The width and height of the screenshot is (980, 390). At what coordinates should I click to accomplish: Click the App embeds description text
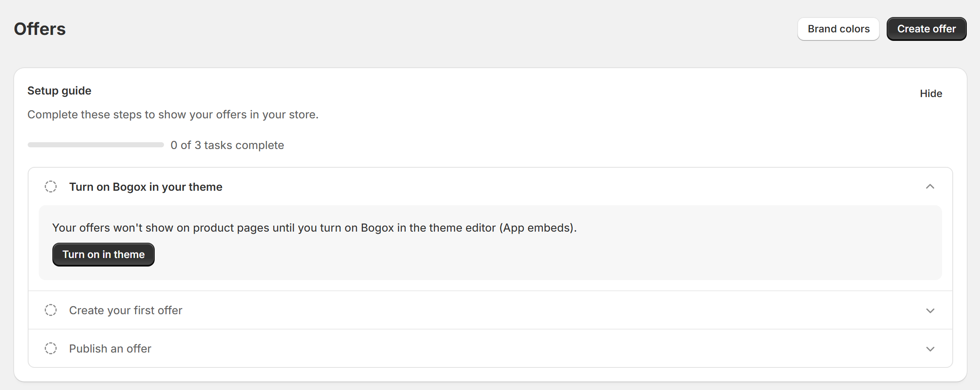[314, 228]
